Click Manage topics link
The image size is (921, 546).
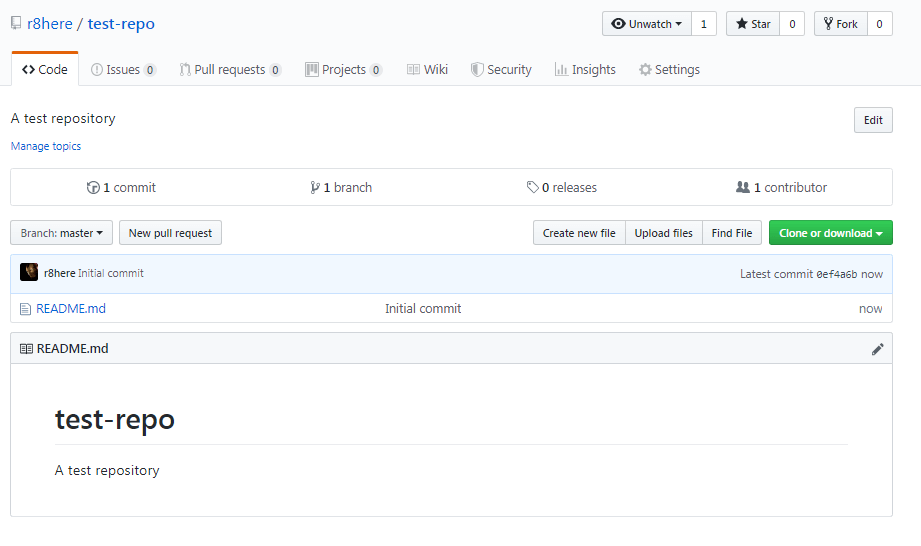coord(46,146)
